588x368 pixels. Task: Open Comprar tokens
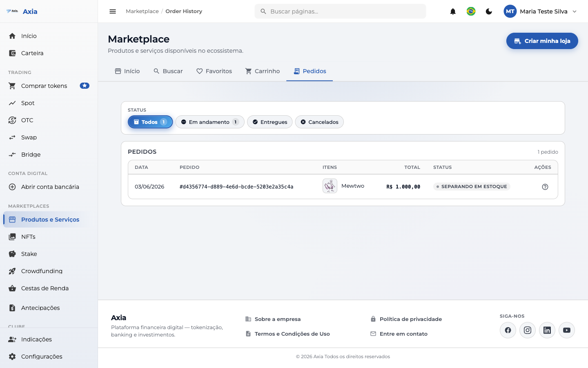(49, 86)
